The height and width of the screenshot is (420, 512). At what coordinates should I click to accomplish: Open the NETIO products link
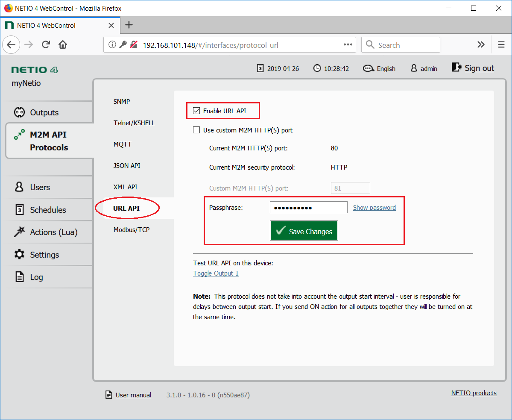474,393
